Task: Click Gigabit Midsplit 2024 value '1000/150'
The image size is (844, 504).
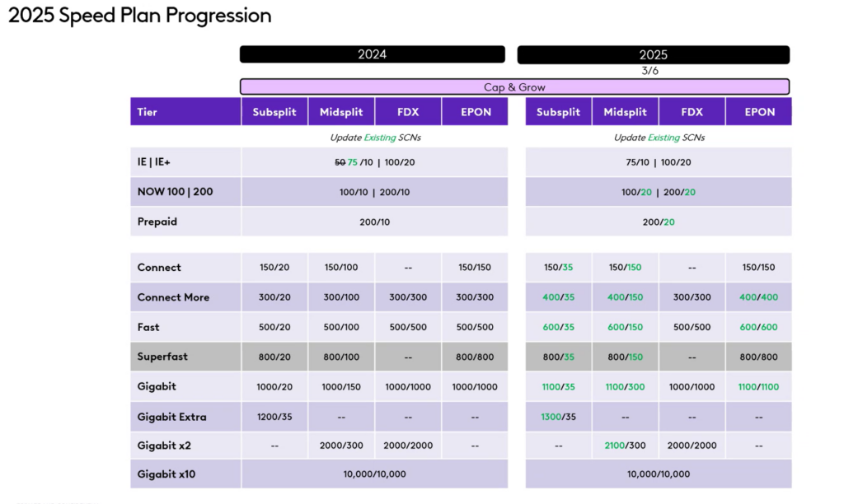Action: (x=341, y=387)
